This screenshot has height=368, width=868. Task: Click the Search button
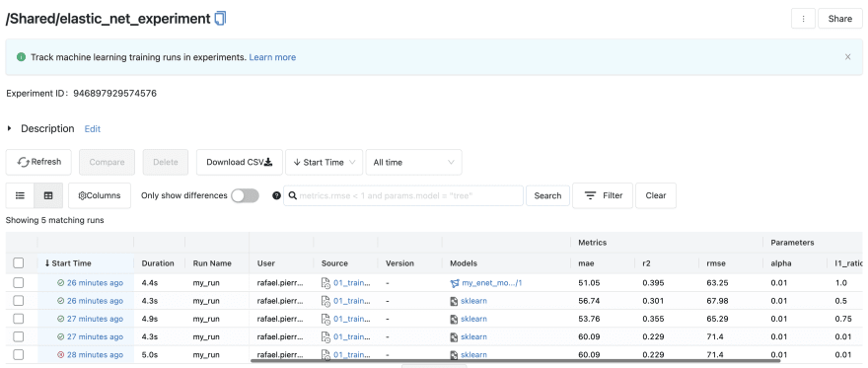(x=547, y=195)
